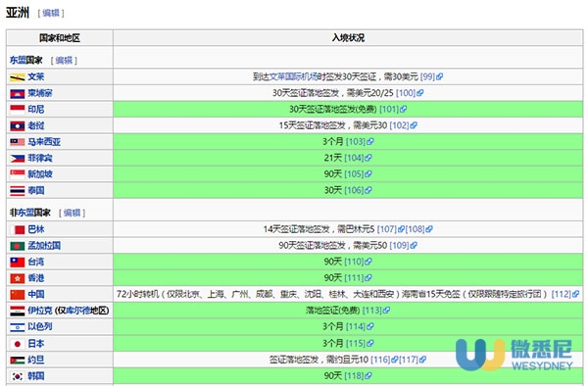Click the Jordan flag icon

pyautogui.click(x=18, y=361)
